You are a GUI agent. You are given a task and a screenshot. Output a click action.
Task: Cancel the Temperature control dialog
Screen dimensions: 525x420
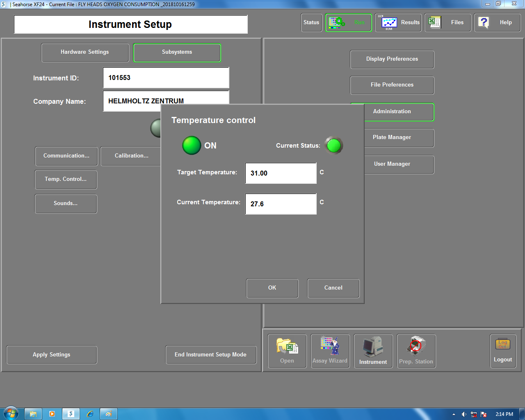click(333, 288)
